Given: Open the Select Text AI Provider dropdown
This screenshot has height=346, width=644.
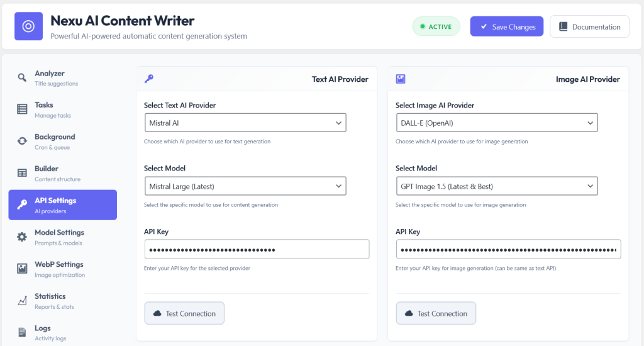Looking at the screenshot, I should click(x=245, y=123).
